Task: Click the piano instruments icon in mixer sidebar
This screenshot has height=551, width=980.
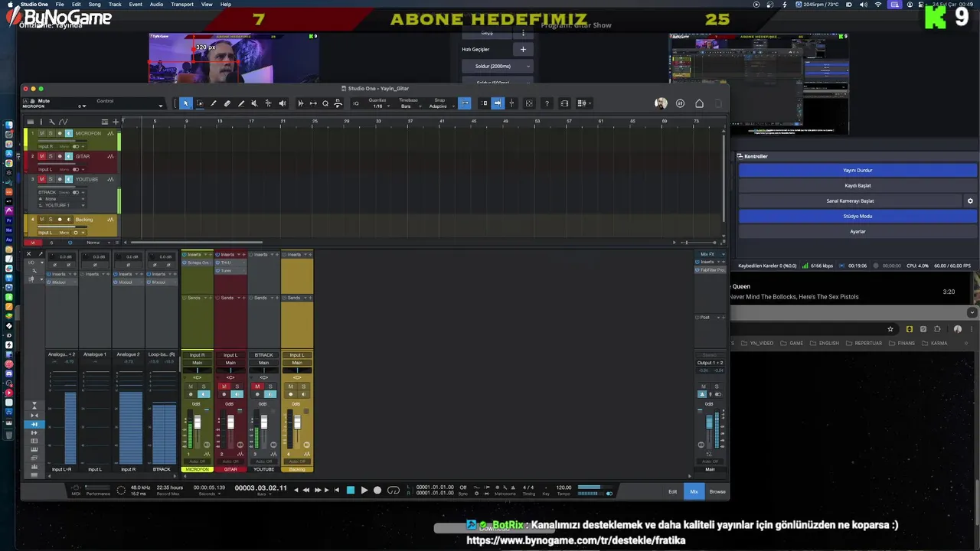Action: pos(33,449)
